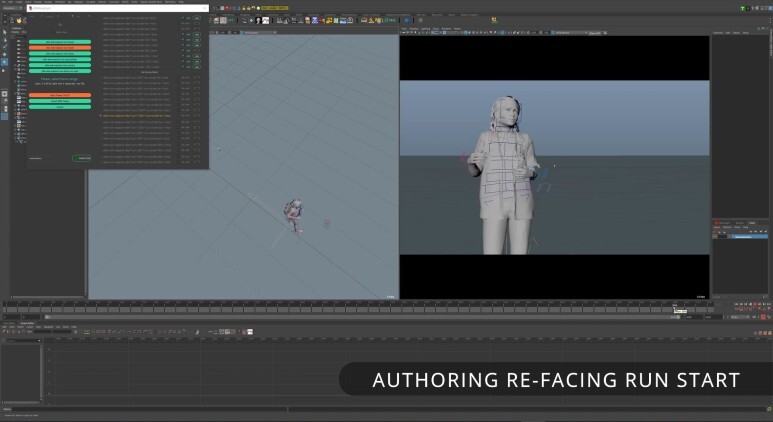Open the Graph Editor Curves menu
This screenshot has height=422, width=773.
(x=30, y=327)
